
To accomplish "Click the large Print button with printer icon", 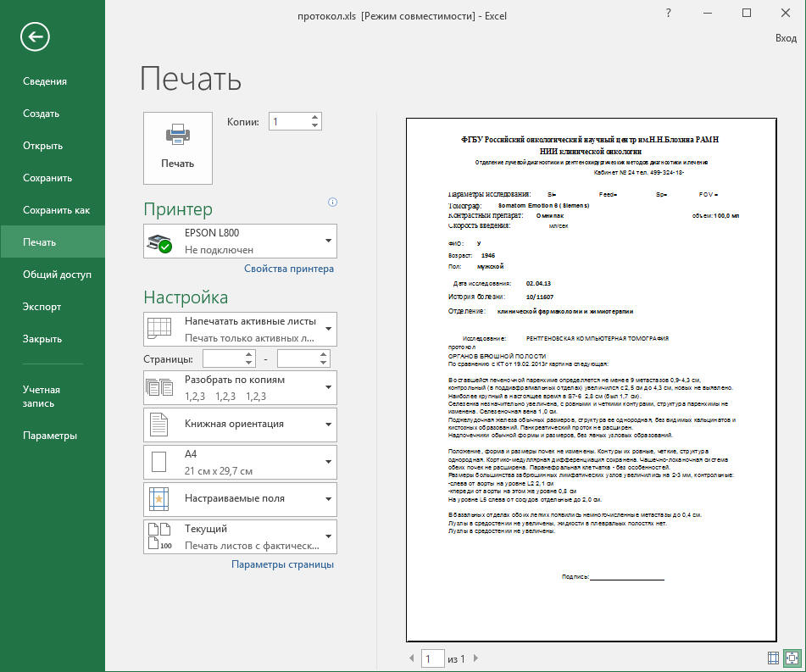I will [x=178, y=147].
